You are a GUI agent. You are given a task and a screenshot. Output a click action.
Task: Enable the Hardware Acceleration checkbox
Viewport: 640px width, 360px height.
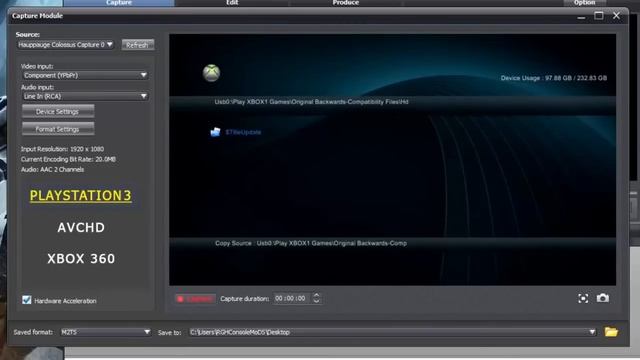(x=27, y=300)
